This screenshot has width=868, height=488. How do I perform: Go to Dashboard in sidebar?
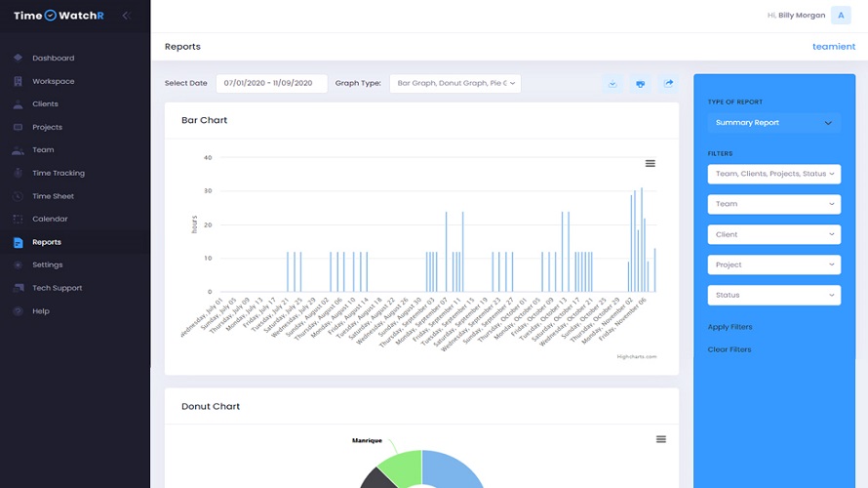coord(53,59)
